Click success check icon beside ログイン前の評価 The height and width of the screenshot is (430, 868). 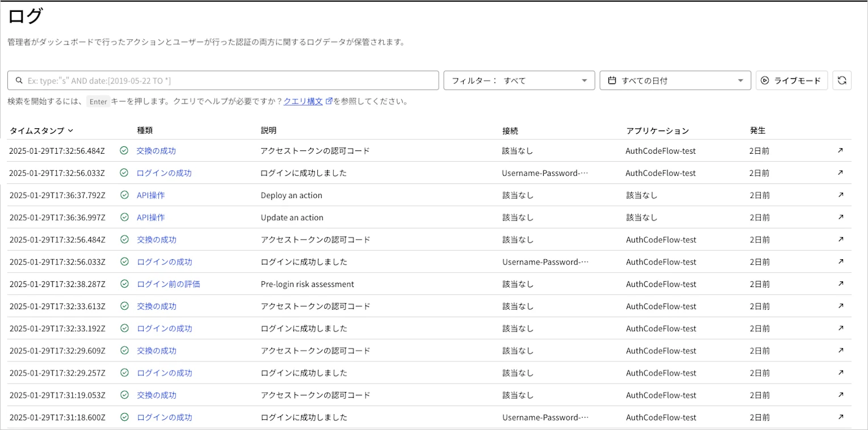[124, 284]
